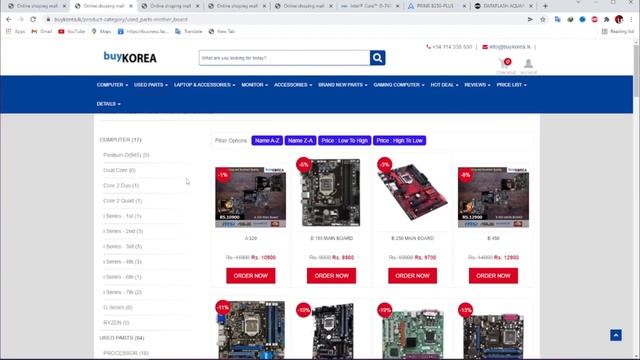Open the i Series - 2nd (3) category
This screenshot has height=360, width=640.
click(123, 231)
